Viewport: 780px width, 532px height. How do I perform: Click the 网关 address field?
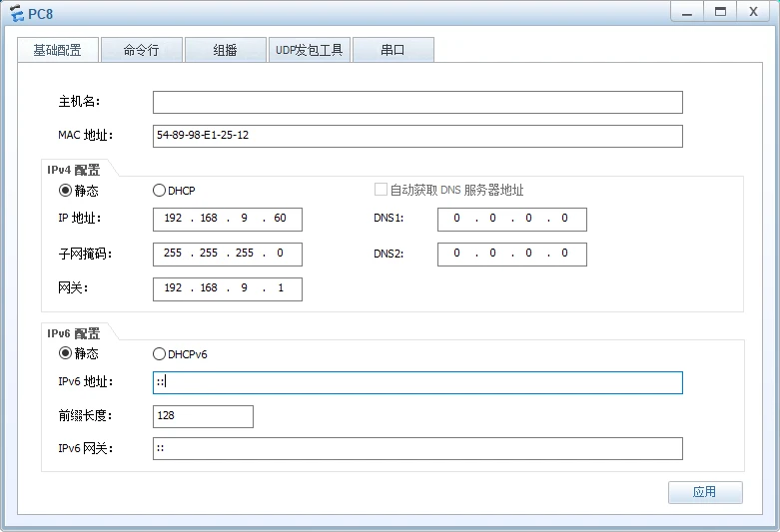[227, 288]
